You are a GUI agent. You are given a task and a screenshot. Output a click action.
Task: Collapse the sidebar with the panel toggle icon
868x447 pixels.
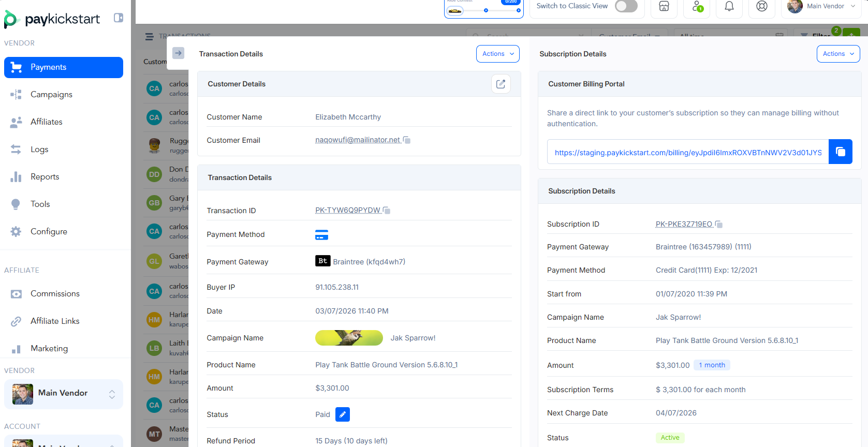[x=119, y=18]
